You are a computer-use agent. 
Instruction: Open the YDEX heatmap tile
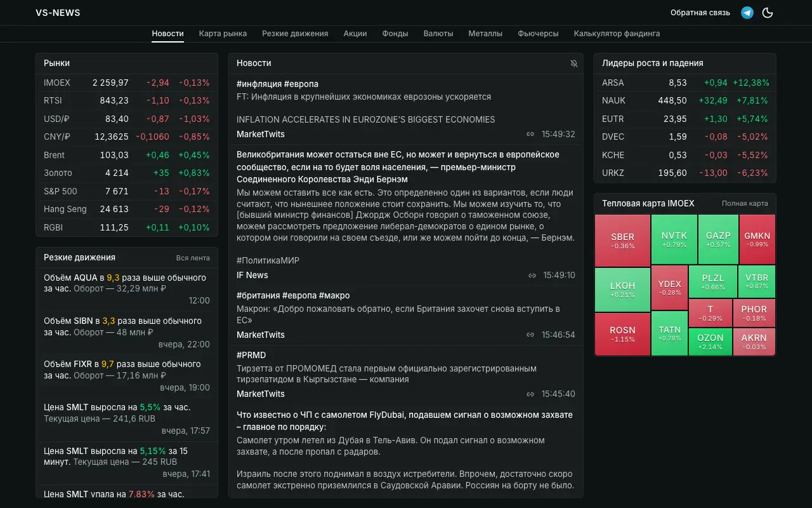(x=669, y=288)
